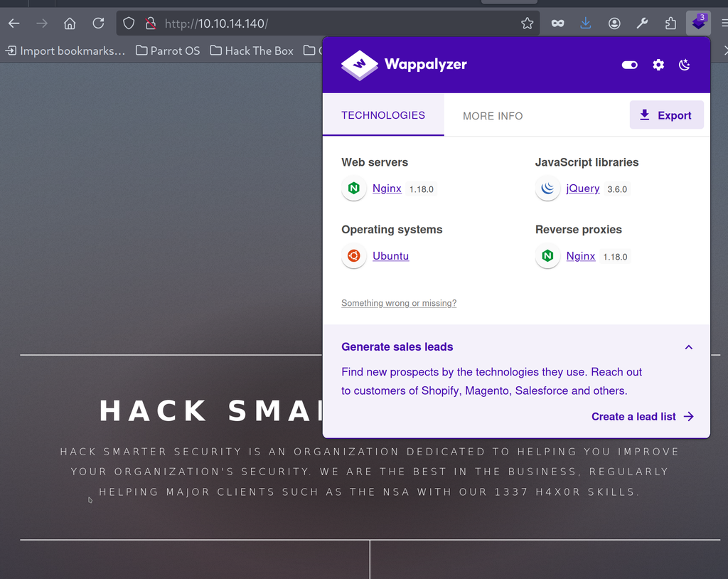Open the Parrot OS bookmarks folder
This screenshot has width=728, height=579.
tap(168, 51)
